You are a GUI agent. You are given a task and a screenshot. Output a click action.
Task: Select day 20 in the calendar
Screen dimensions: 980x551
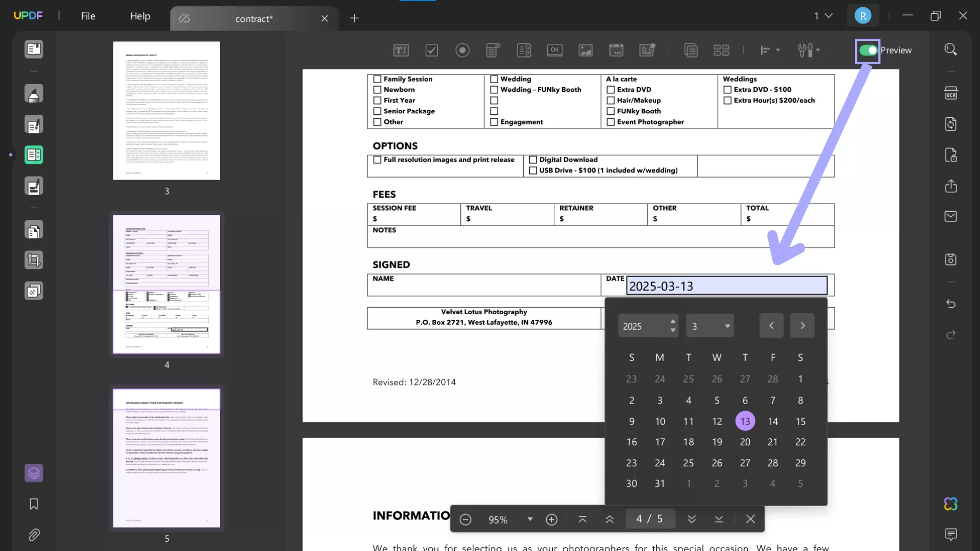(745, 442)
